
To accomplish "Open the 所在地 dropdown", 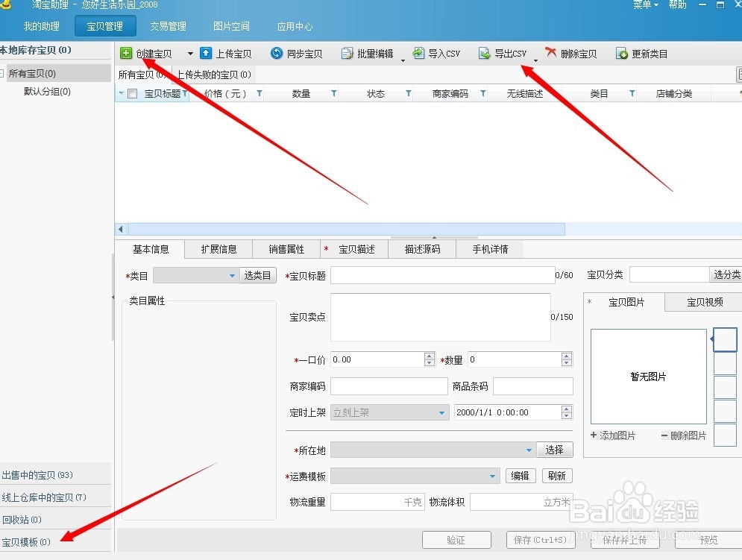I will tap(433, 450).
